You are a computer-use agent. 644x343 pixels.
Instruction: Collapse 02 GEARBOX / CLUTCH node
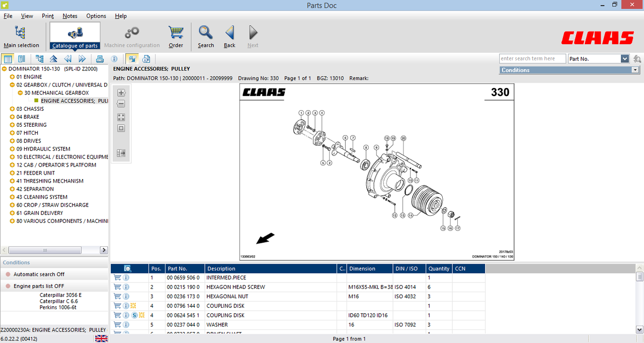[12, 85]
